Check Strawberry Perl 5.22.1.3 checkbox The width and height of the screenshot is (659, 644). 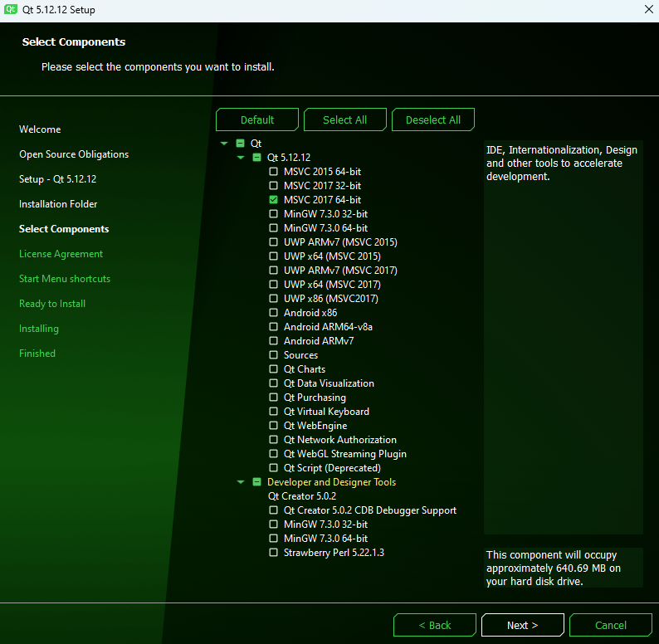(273, 553)
